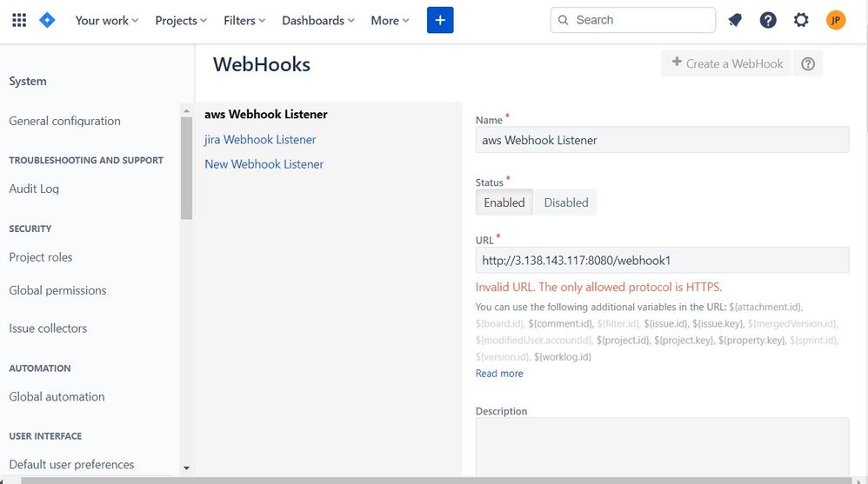Click the WebHooks help icon beside Create a WebHook
Viewport: 868px width, 484px height.
click(808, 63)
